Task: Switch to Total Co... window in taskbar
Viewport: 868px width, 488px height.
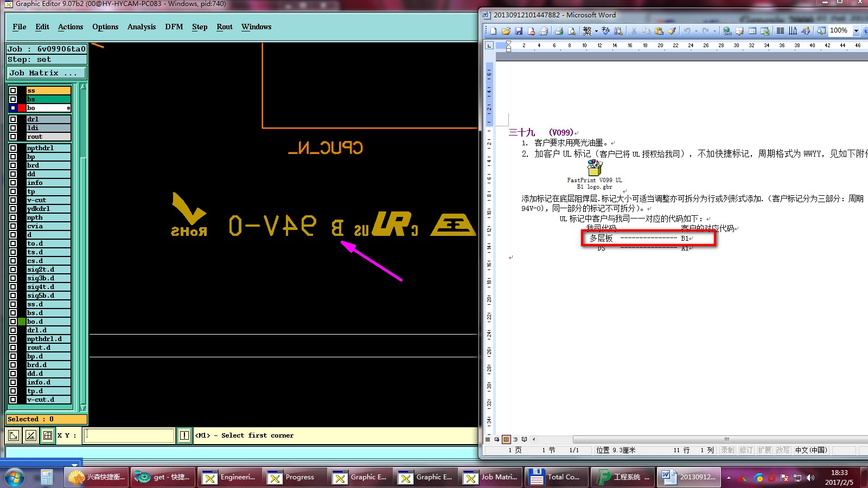Action: [557, 477]
